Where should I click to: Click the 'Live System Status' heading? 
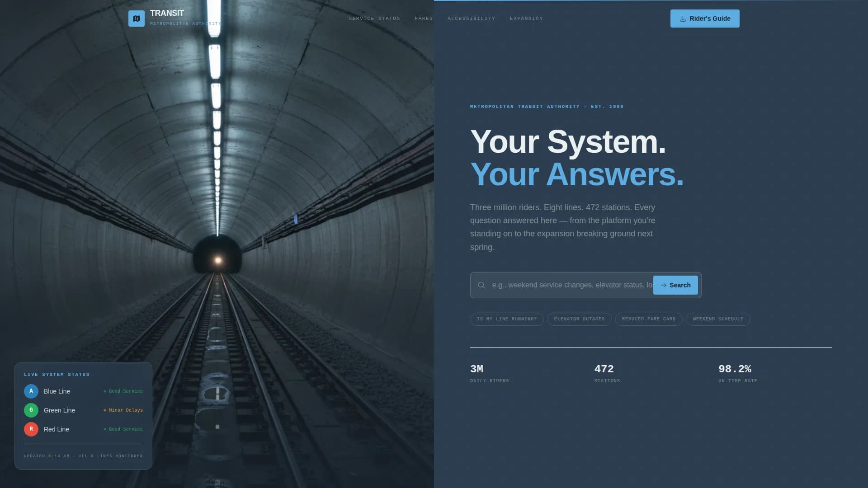click(57, 375)
